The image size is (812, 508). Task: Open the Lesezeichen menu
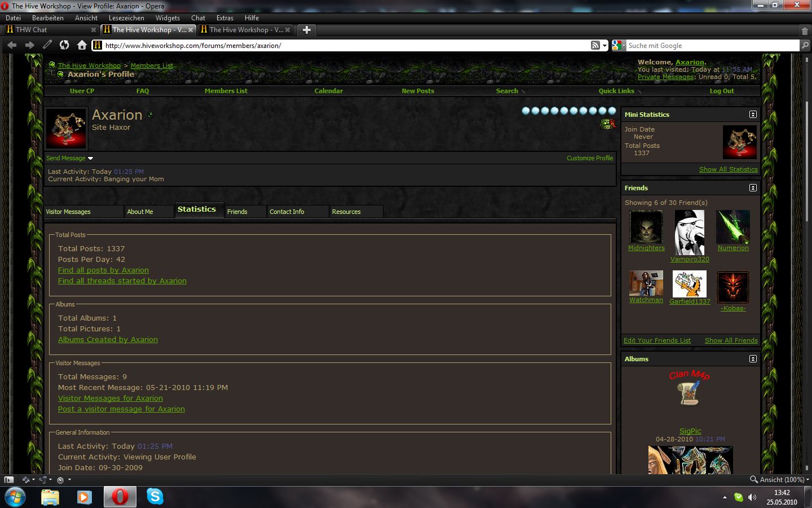tap(126, 18)
